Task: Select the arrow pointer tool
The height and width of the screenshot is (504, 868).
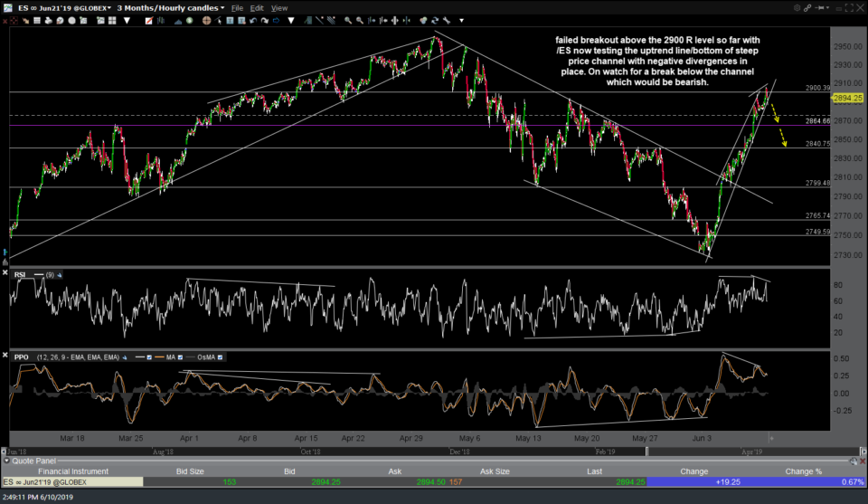Action: tap(219, 21)
